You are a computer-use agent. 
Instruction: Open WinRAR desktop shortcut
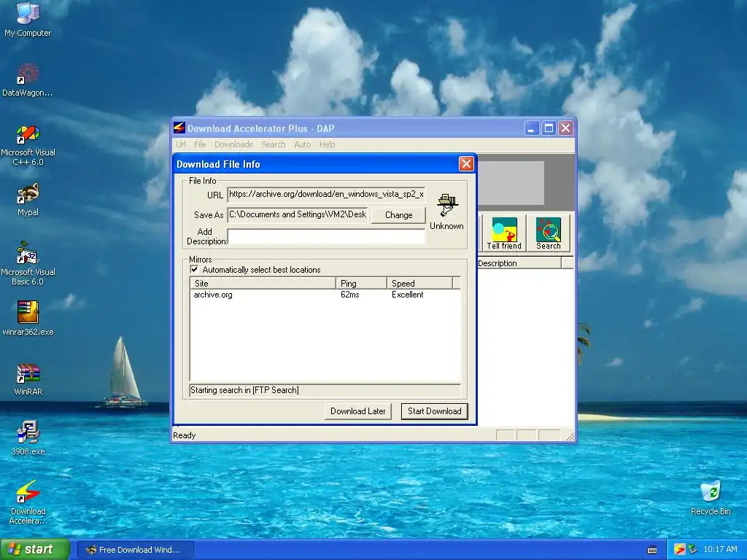[28, 379]
